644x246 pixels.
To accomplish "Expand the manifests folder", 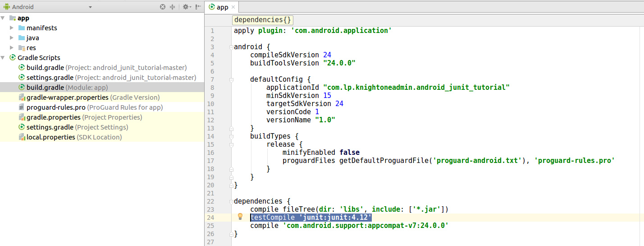I will click(x=12, y=28).
